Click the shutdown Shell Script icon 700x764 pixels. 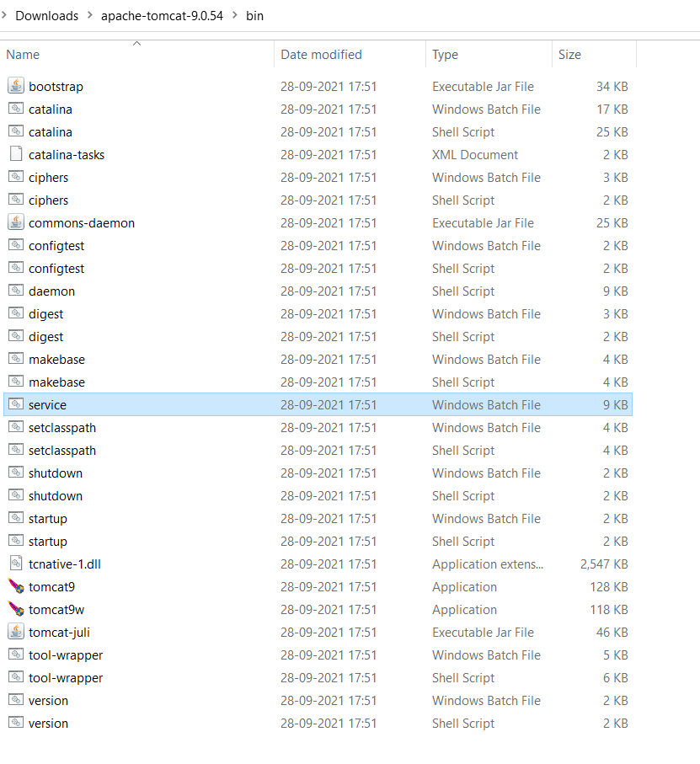pos(16,495)
